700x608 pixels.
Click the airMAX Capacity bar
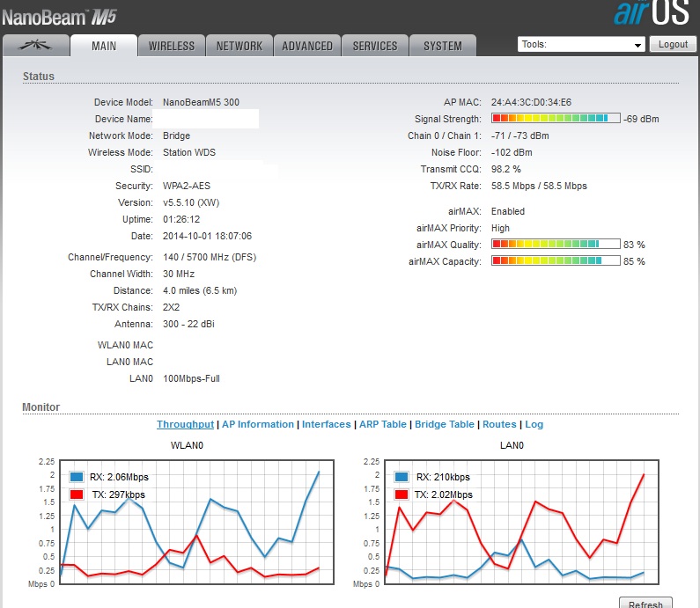pos(556,260)
